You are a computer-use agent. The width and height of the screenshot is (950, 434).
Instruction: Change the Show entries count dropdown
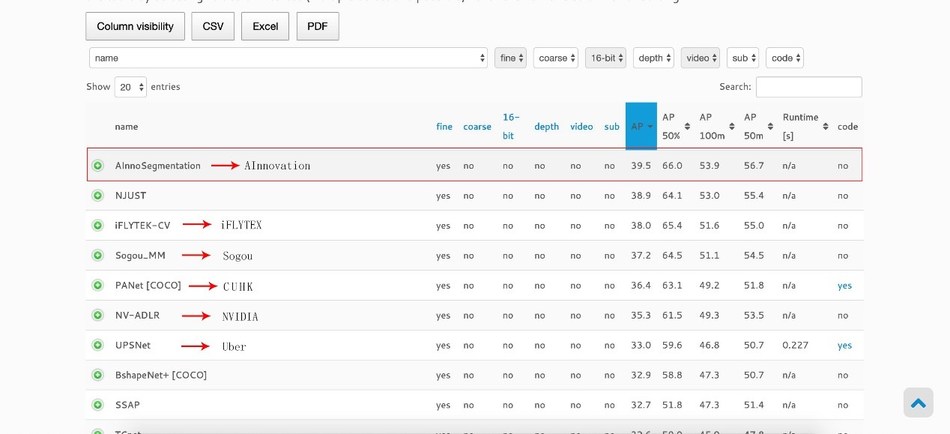130,87
